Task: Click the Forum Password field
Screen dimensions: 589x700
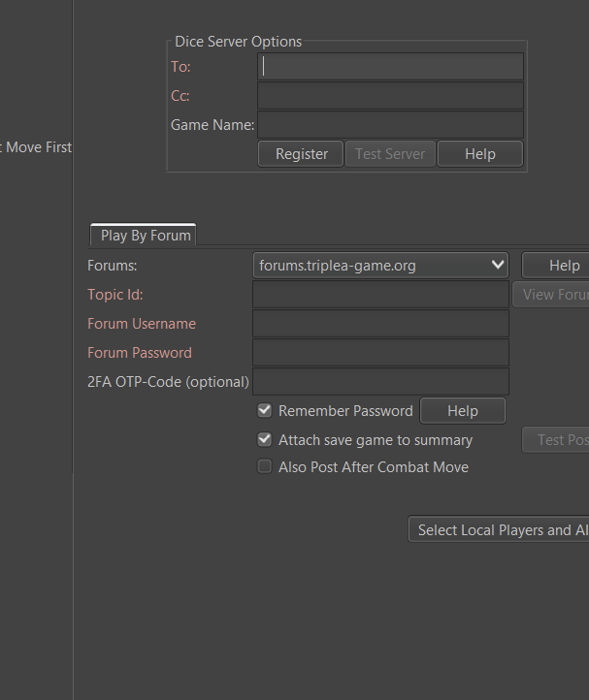Action: coord(380,353)
